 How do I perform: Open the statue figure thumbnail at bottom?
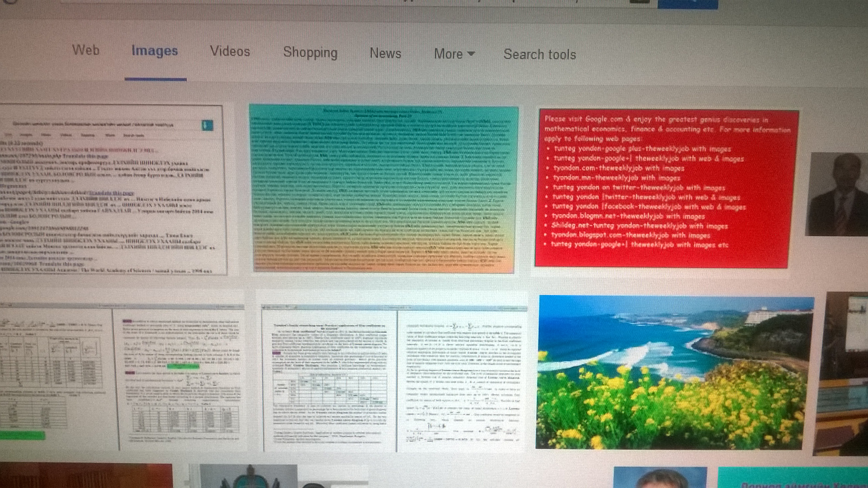click(248, 476)
